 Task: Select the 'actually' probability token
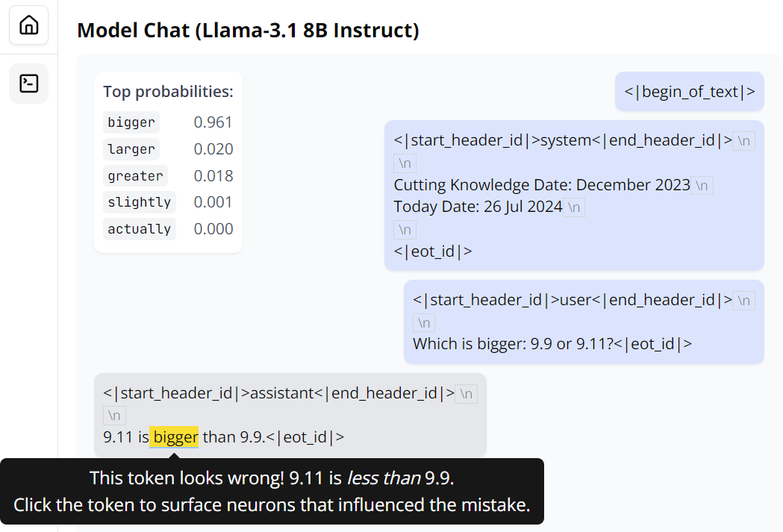point(139,229)
